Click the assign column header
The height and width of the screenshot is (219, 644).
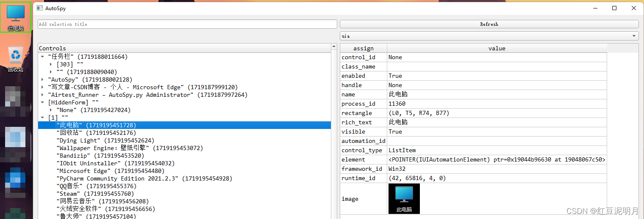pyautogui.click(x=364, y=48)
